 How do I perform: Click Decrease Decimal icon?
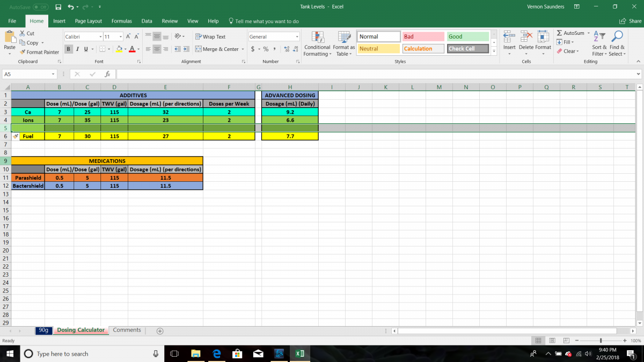coord(295,49)
